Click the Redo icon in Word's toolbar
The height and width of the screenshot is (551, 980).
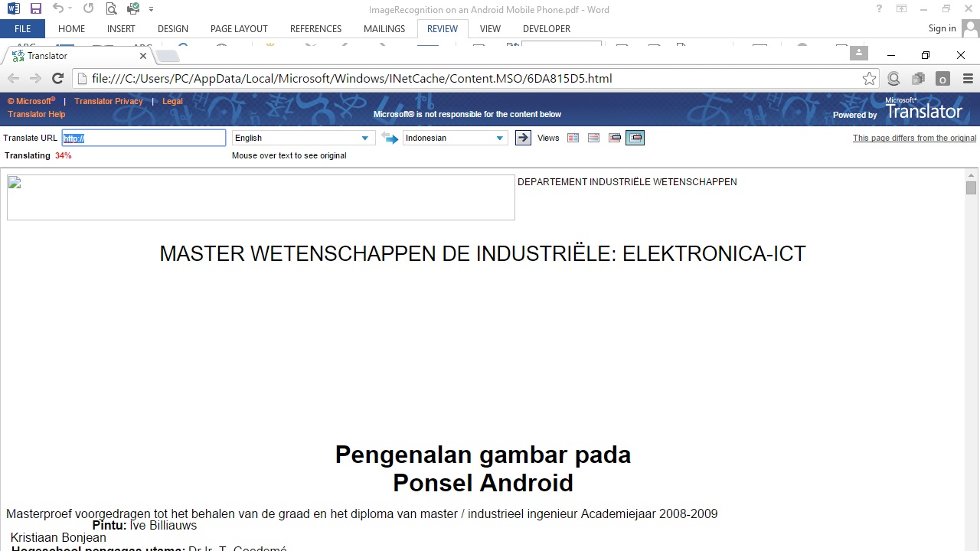click(88, 9)
